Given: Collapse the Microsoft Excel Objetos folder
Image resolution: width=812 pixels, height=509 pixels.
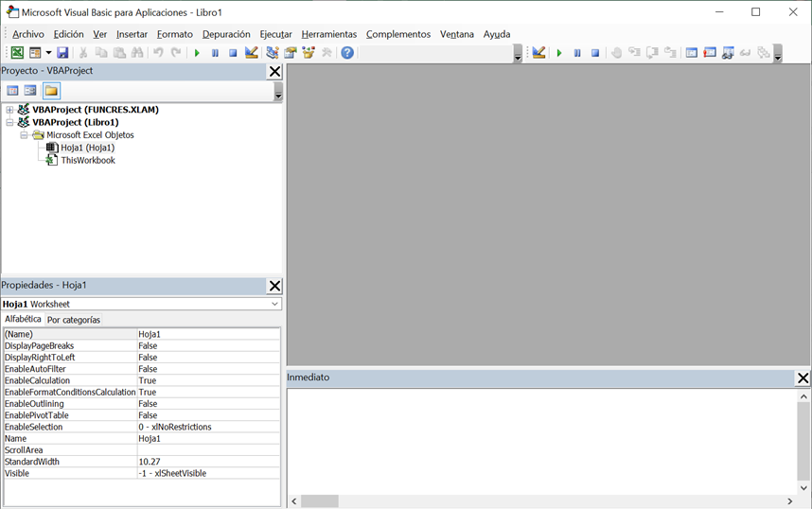Looking at the screenshot, I should pyautogui.click(x=24, y=135).
